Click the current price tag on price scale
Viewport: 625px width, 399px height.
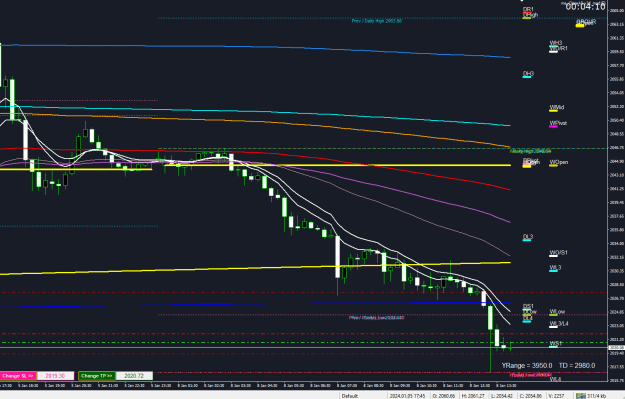click(616, 348)
